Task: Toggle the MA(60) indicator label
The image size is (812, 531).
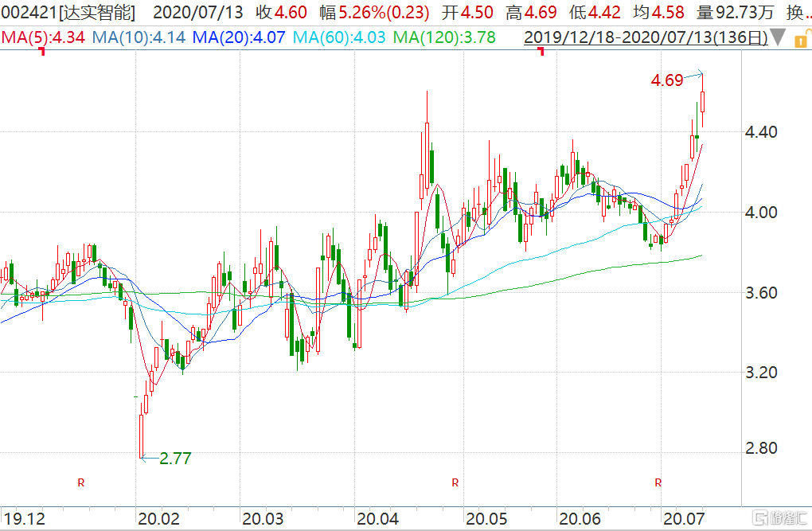Action: (x=341, y=37)
